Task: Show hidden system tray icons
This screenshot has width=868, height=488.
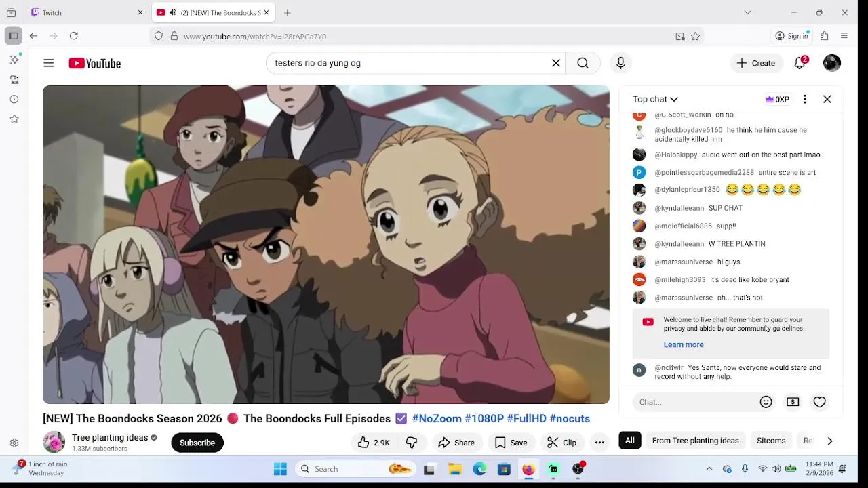Action: point(709,469)
